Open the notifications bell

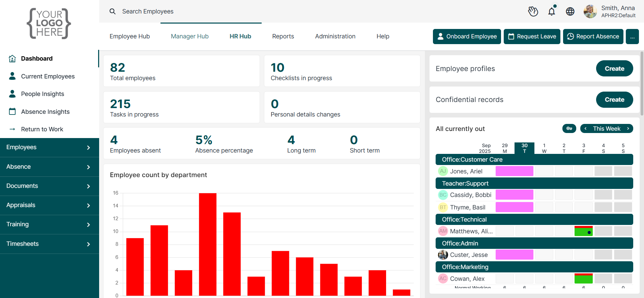tap(552, 11)
